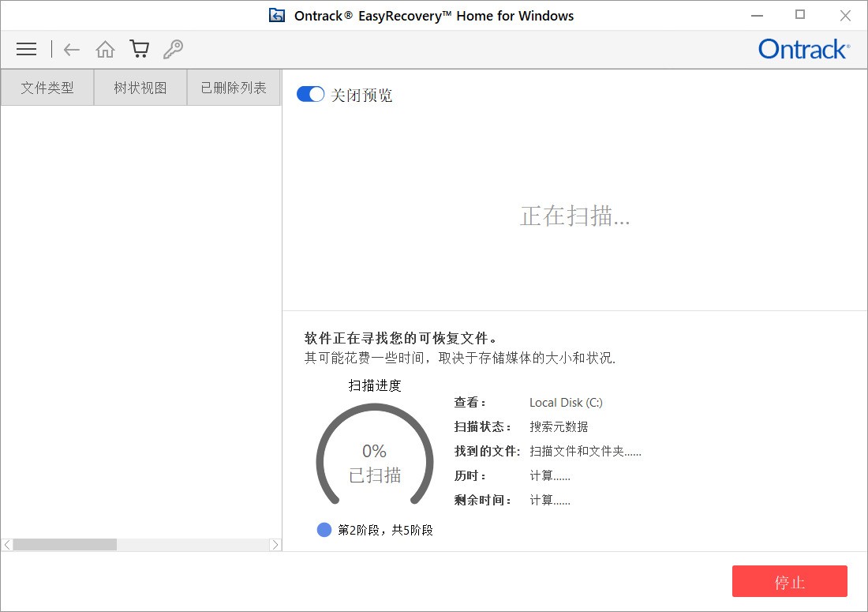868x612 pixels.
Task: Switch to the 文件类型 tab
Action: point(47,87)
